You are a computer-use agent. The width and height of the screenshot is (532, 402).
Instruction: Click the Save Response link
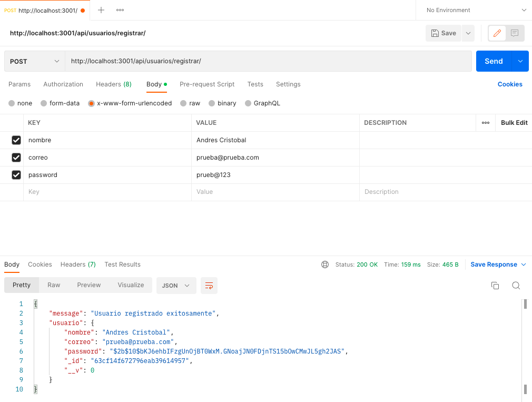click(x=494, y=264)
